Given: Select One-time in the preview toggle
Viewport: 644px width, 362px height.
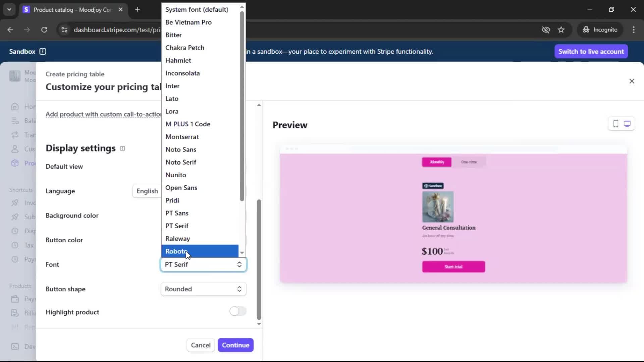Looking at the screenshot, I should (x=469, y=162).
